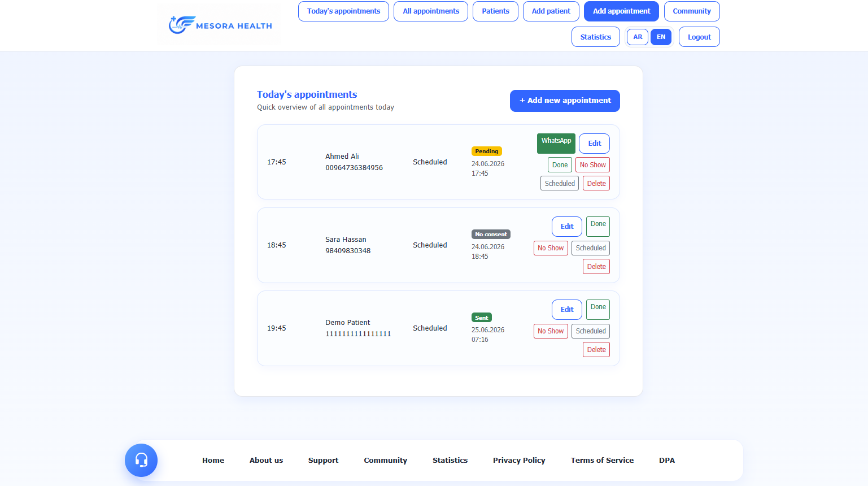Delete Sara Hassan's appointment
Screen dimensions: 868x486
pyautogui.click(x=596, y=267)
